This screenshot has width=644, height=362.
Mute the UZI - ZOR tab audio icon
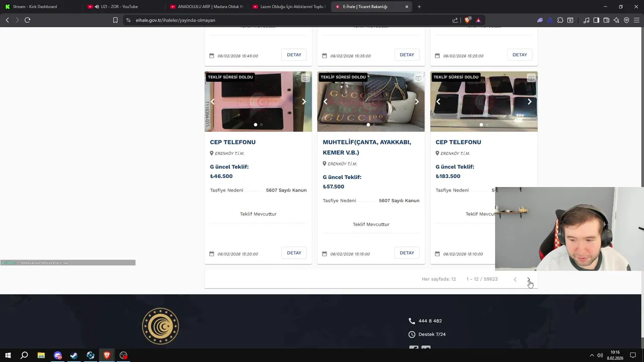(97, 7)
